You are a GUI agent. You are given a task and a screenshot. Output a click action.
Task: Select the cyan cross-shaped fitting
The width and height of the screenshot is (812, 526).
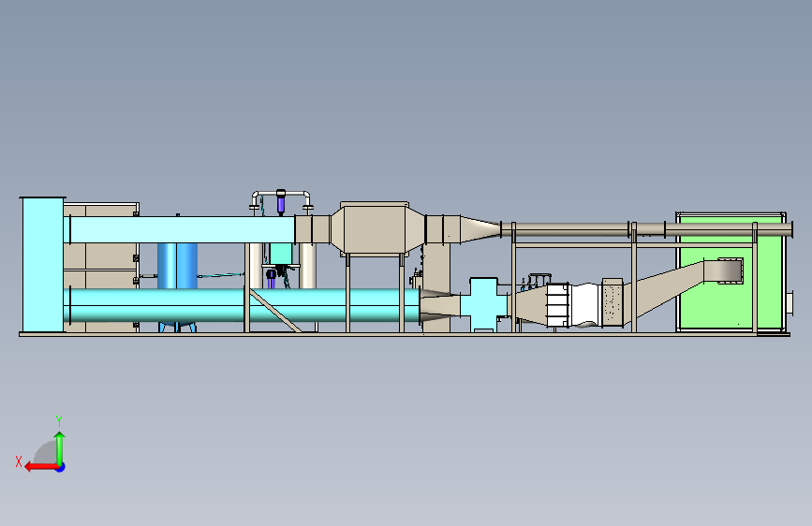click(x=483, y=304)
